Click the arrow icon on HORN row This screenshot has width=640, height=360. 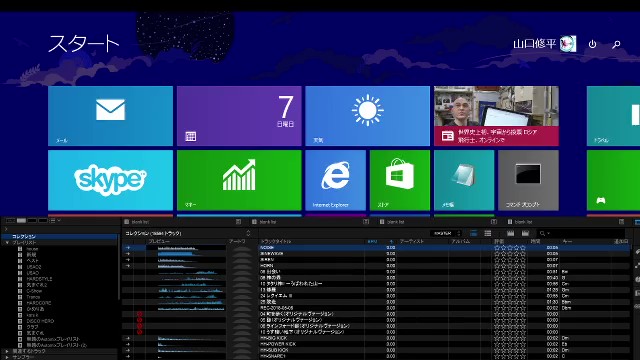click(128, 265)
